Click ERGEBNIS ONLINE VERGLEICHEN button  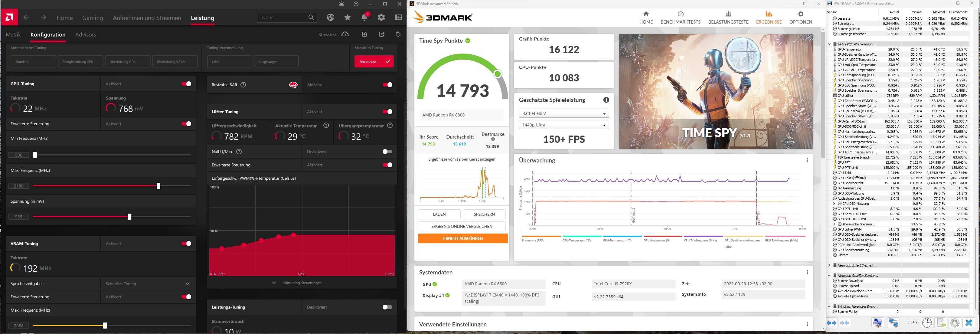tap(462, 226)
